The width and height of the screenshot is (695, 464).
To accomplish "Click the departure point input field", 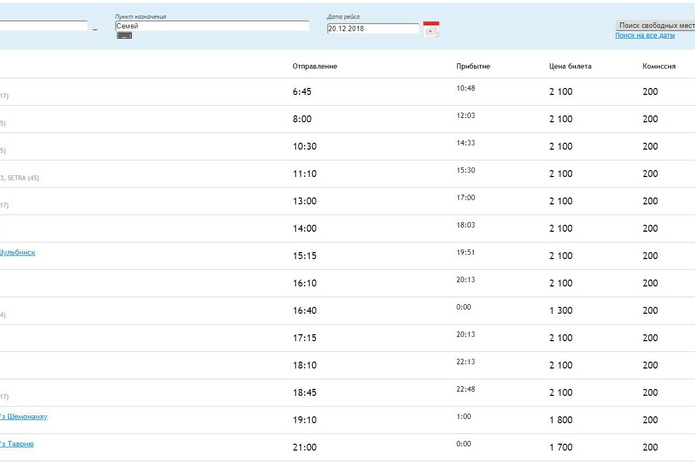I will [x=43, y=26].
